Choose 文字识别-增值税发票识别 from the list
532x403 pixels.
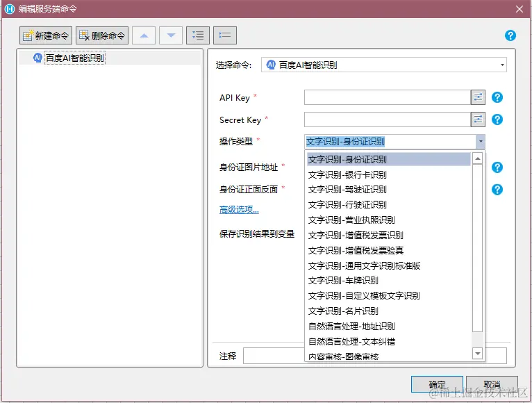pos(389,235)
